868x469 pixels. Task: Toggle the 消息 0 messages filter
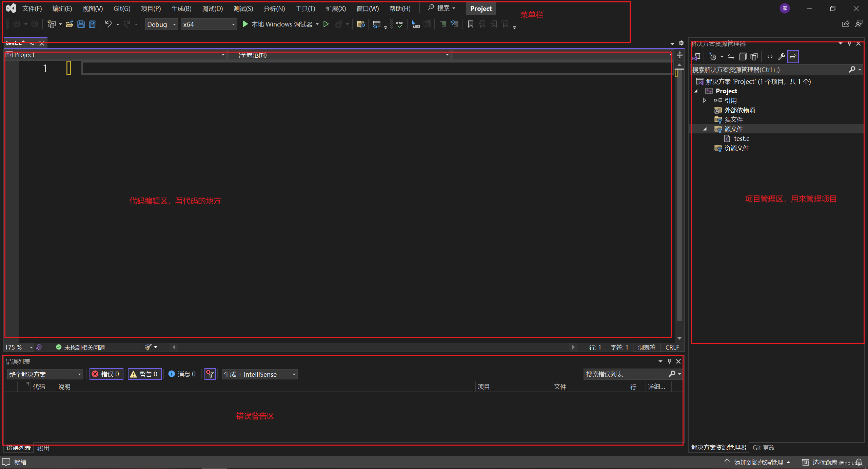tap(182, 374)
